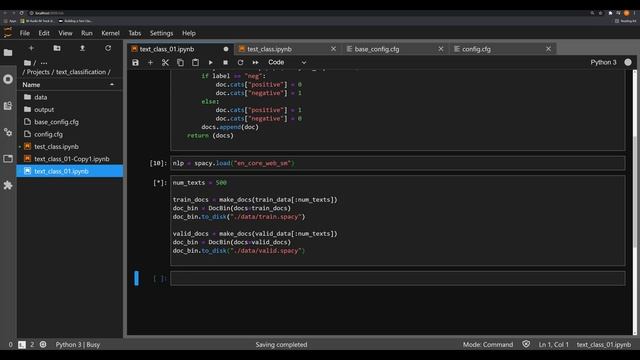Paste cell from clipboard

pos(196,62)
